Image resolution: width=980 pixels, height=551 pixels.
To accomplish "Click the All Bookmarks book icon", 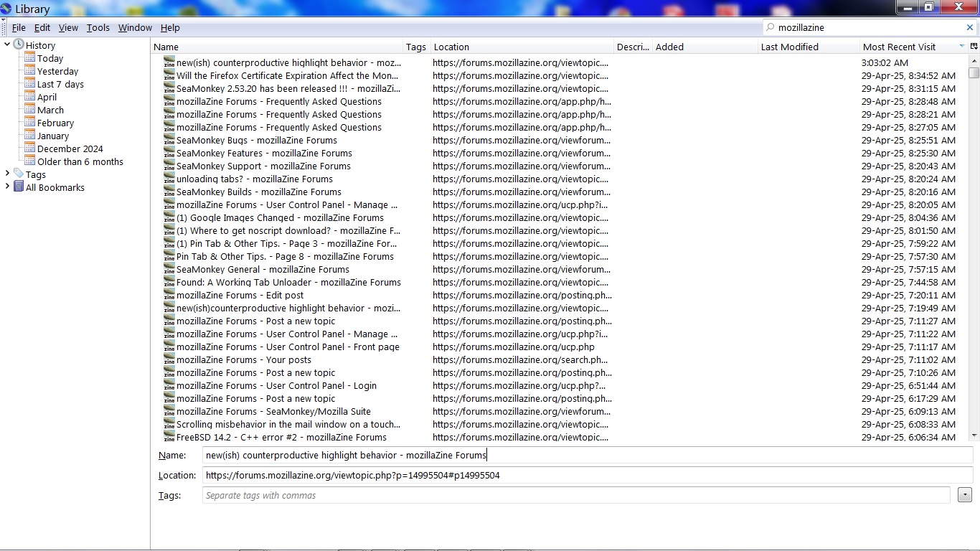I will coord(19,187).
